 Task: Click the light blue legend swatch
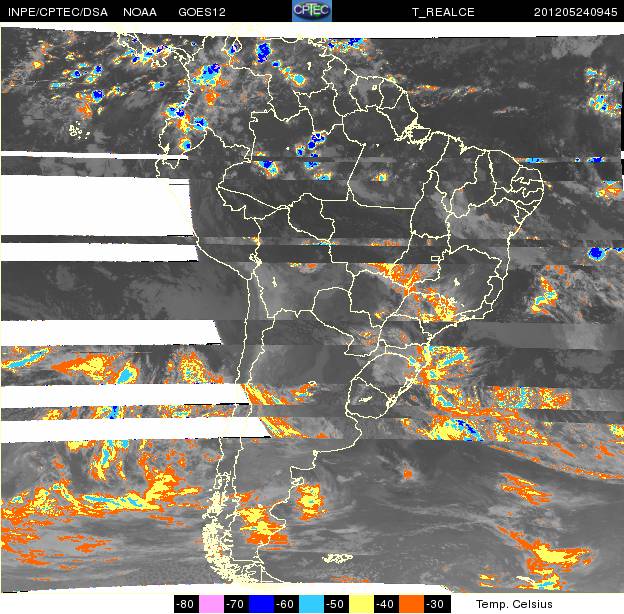point(312,604)
